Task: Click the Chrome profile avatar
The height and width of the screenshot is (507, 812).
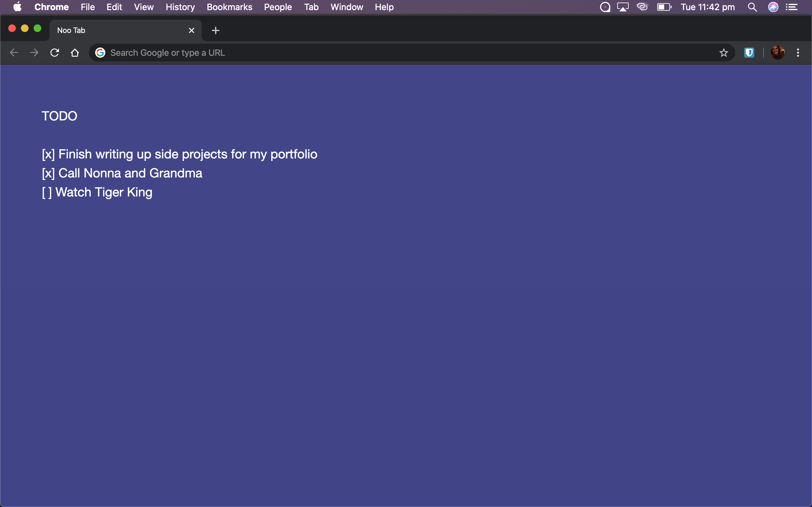Action: click(777, 53)
